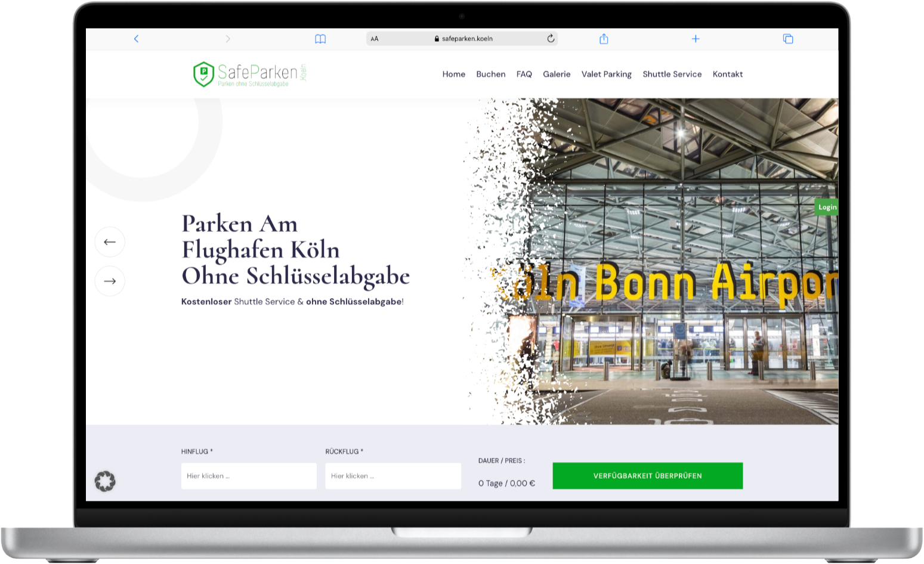
Task: Open cookie settings icon at bottom left
Action: (105, 481)
